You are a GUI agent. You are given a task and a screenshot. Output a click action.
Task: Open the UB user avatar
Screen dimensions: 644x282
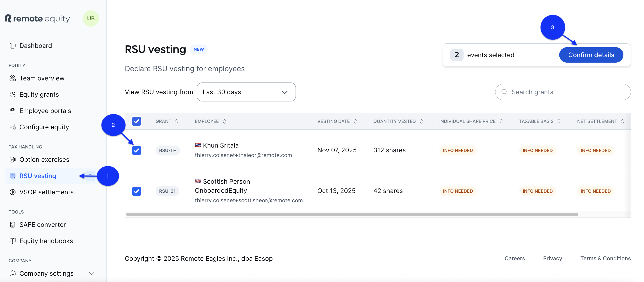click(91, 19)
